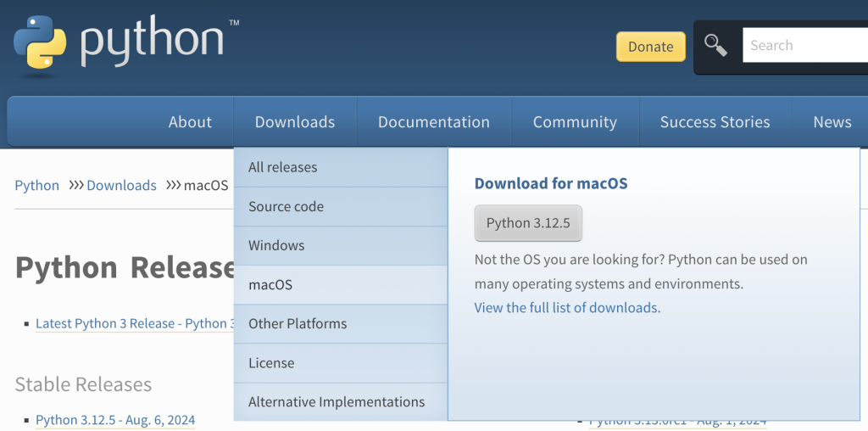Screen dimensions: 868x431
Task: Pick macOS from the Downloads dropdown
Action: coord(270,284)
